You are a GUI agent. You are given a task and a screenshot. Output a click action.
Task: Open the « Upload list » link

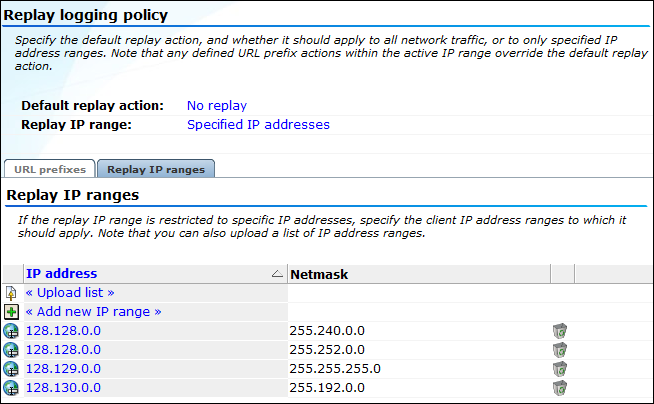[70, 293]
